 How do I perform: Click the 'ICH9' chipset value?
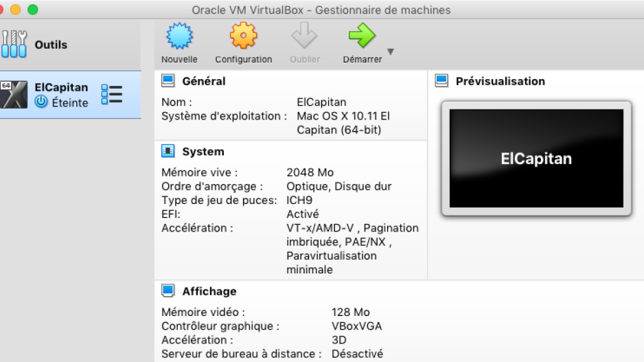[299, 200]
